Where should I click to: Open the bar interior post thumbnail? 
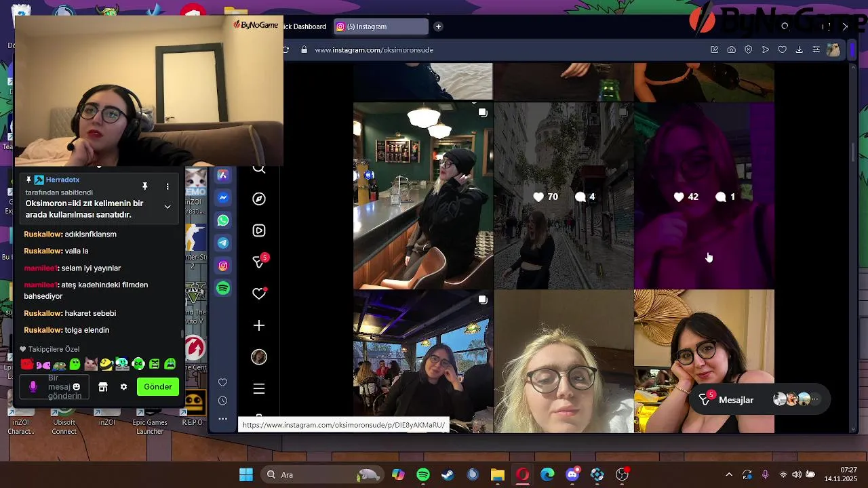tap(423, 196)
